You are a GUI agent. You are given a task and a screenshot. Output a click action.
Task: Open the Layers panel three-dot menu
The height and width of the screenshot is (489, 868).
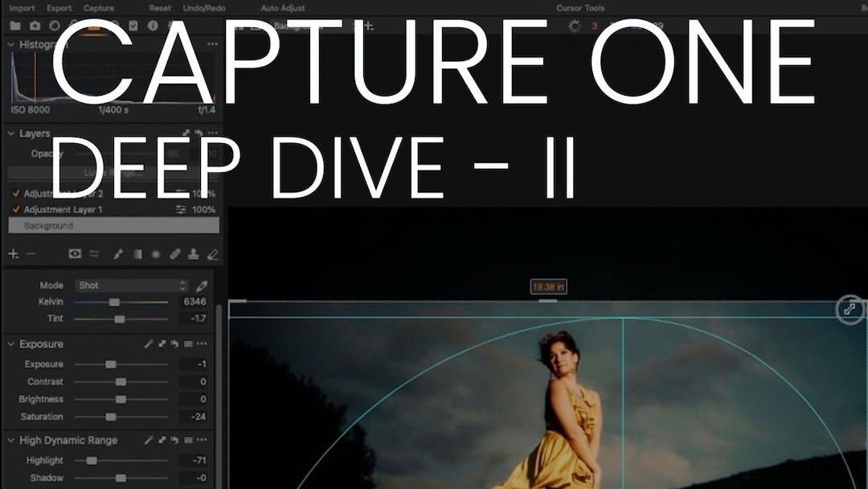[212, 133]
